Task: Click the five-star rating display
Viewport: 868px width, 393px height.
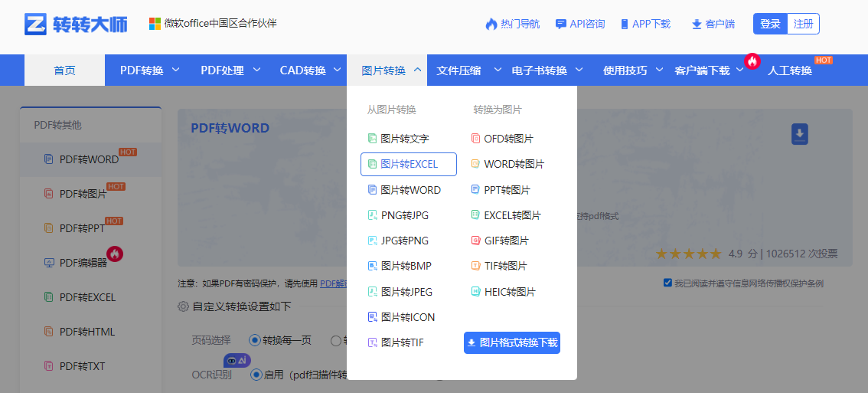Action: click(689, 254)
